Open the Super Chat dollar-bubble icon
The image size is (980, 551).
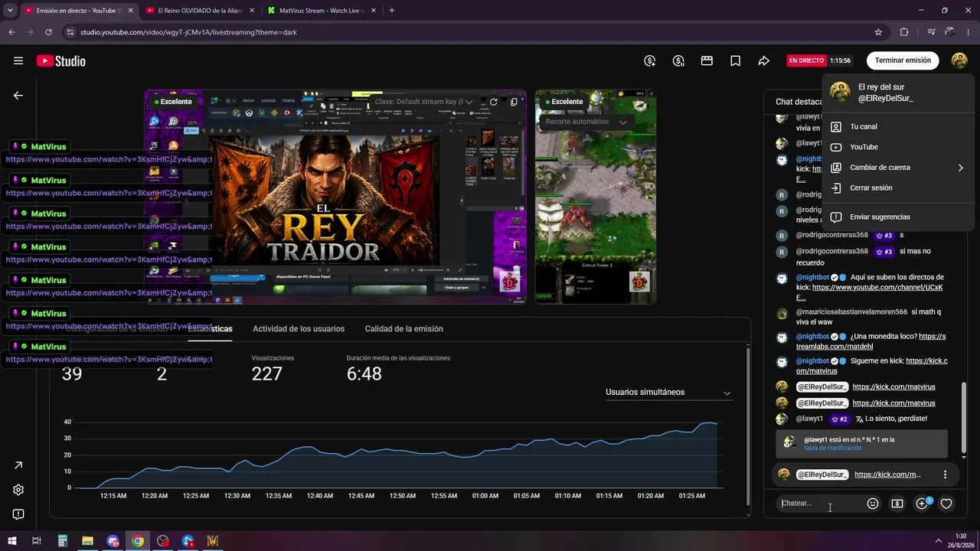678,61
